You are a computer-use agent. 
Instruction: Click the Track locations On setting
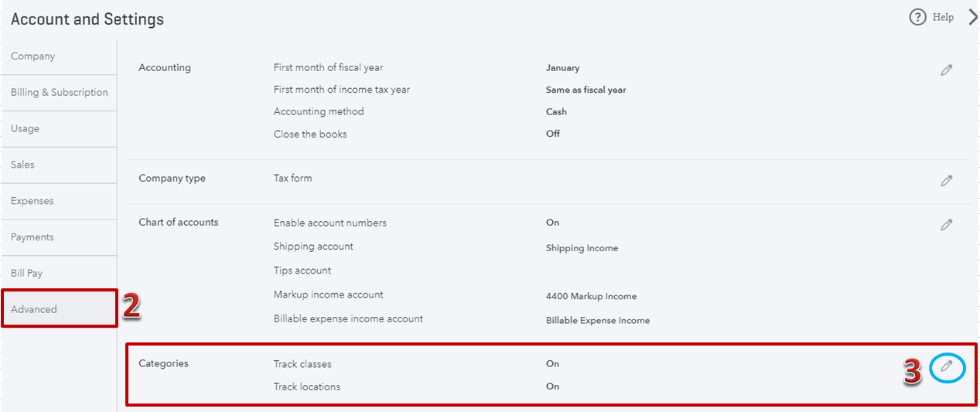[x=552, y=386]
